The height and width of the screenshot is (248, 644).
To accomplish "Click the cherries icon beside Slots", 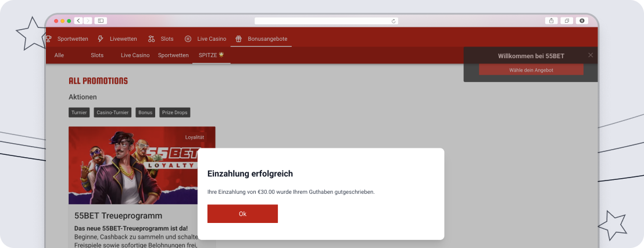I will coord(152,39).
